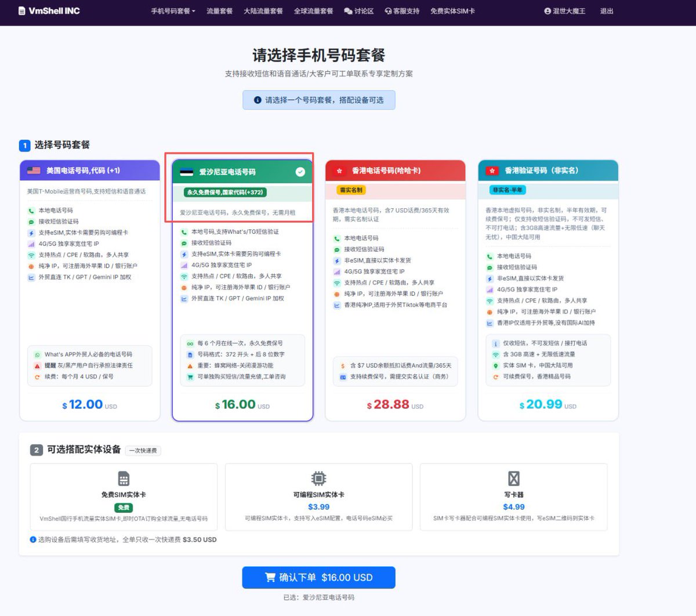The height and width of the screenshot is (616, 696).
Task: Click the $20.99 USD price
Action: tap(548, 405)
